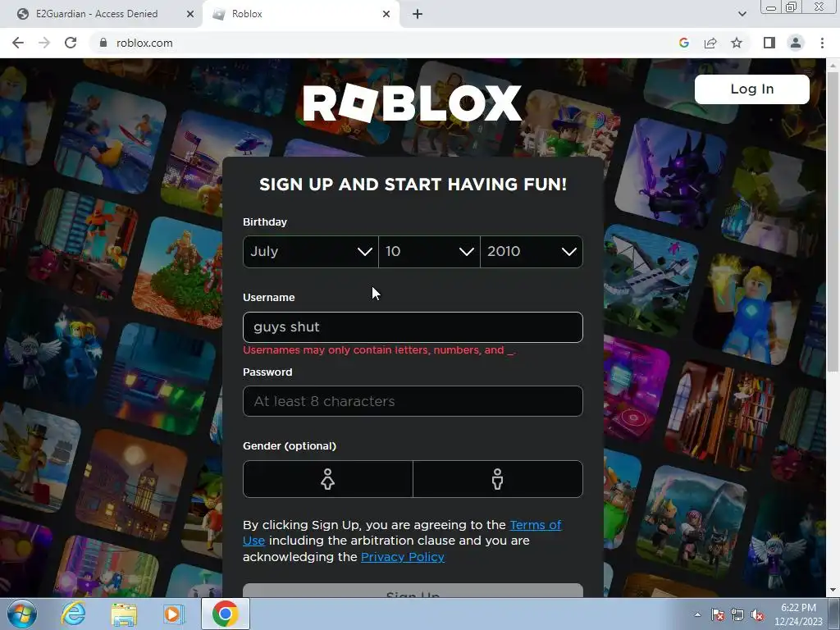Viewport: 840px width, 630px height.
Task: Click the scrollbar down arrow
Action: (833, 590)
